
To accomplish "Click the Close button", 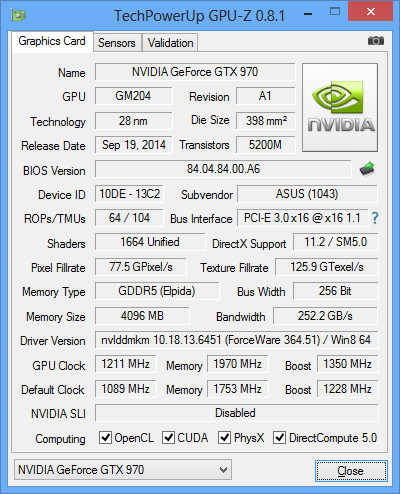I will (x=351, y=471).
